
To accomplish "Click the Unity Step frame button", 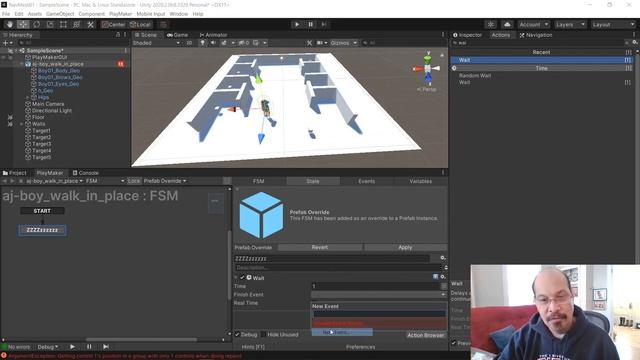I will (x=324, y=24).
